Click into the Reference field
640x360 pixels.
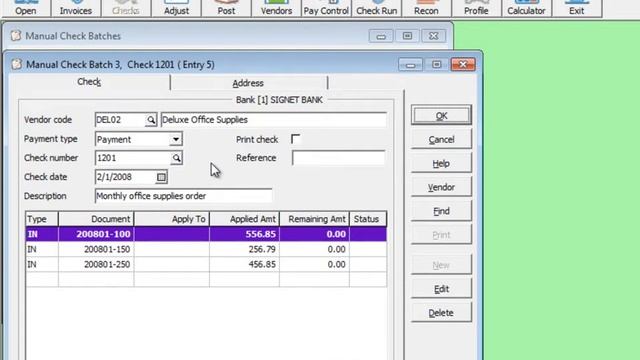pos(338,158)
